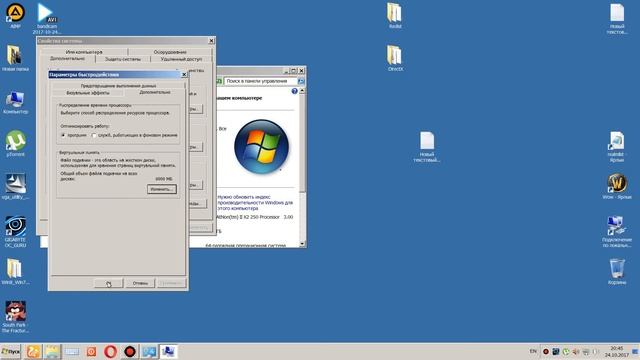Image resolution: width=640 pixels, height=360 pixels.
Task: Switch to Предотвращение выполнения данных tab
Action: [x=118, y=86]
